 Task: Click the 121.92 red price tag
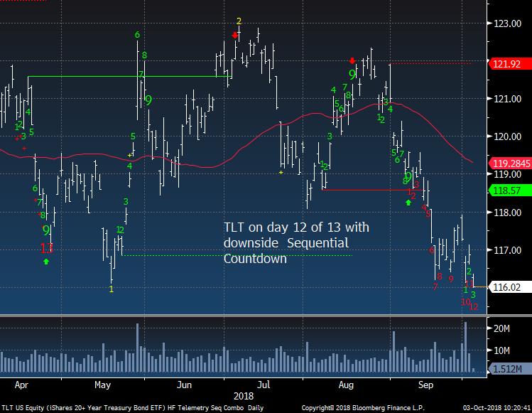click(509, 64)
